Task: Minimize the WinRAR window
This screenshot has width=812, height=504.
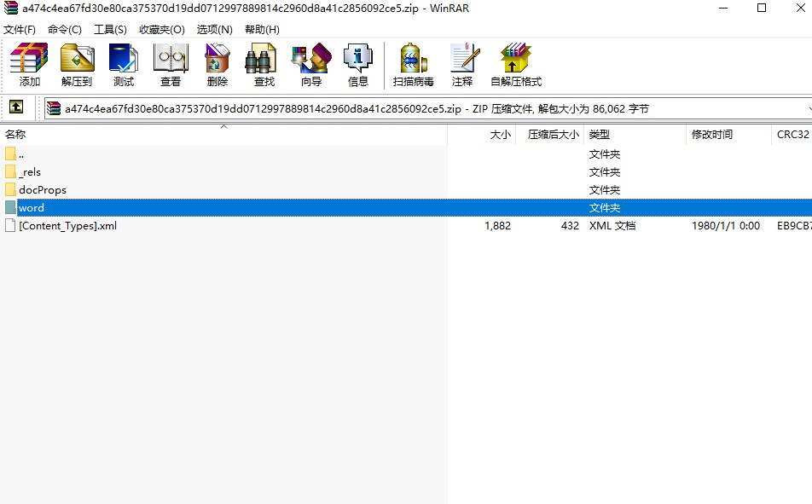Action: pos(723,8)
